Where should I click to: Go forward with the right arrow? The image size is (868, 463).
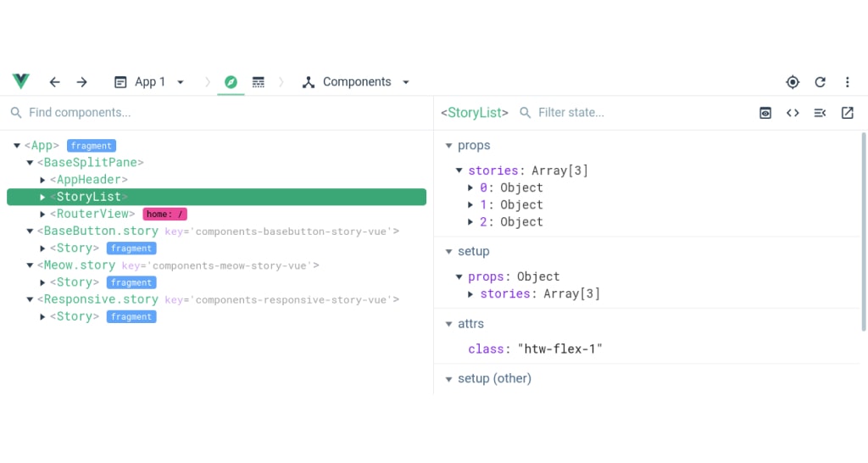[x=82, y=82]
